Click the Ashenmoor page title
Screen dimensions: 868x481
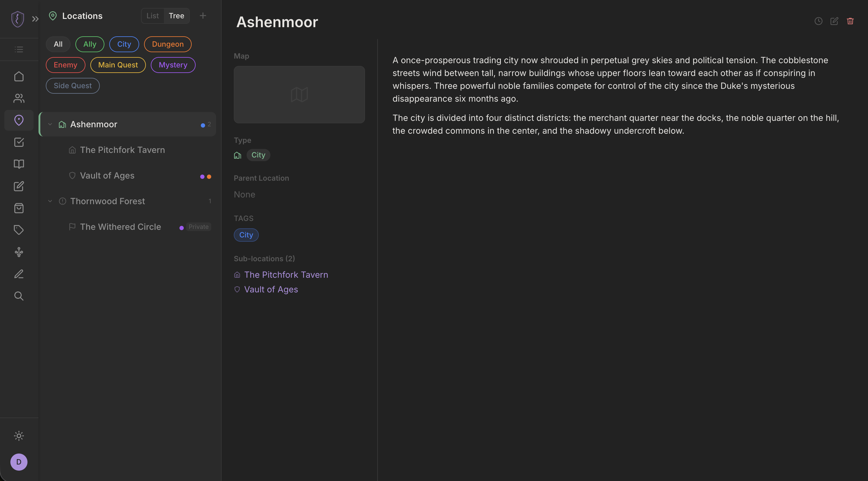277,22
